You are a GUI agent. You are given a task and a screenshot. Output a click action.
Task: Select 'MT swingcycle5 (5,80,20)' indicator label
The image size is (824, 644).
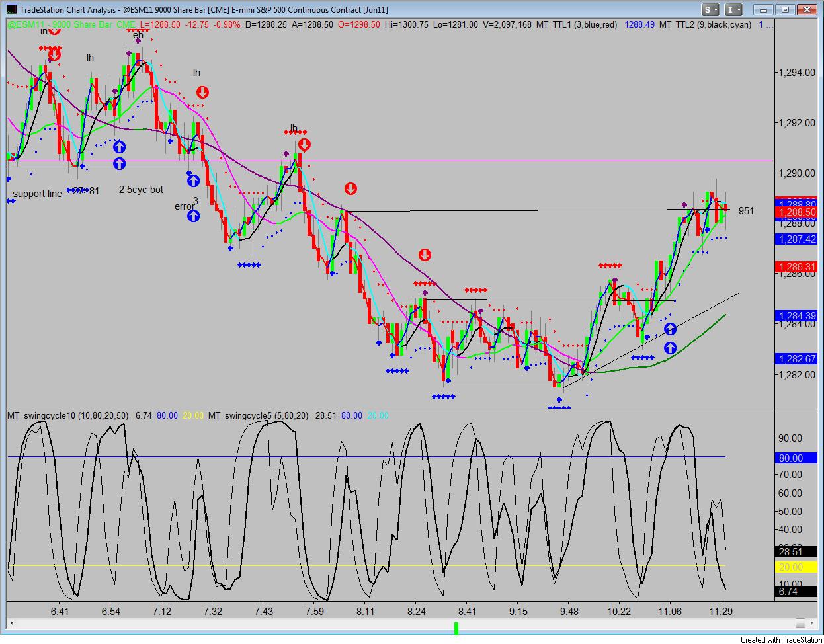click(x=259, y=415)
